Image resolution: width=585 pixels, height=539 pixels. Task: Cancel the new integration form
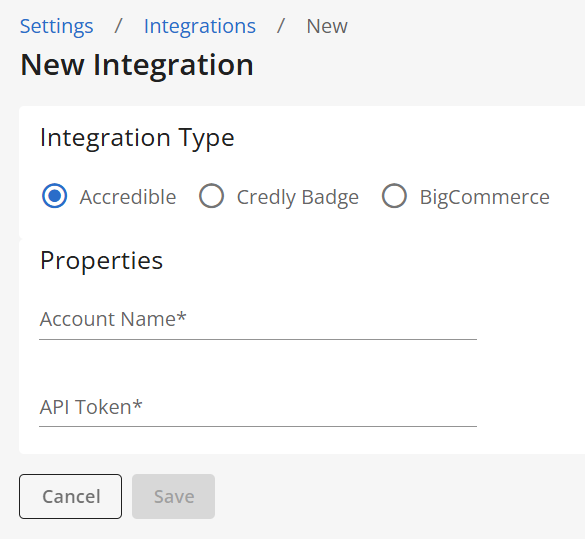click(x=71, y=496)
